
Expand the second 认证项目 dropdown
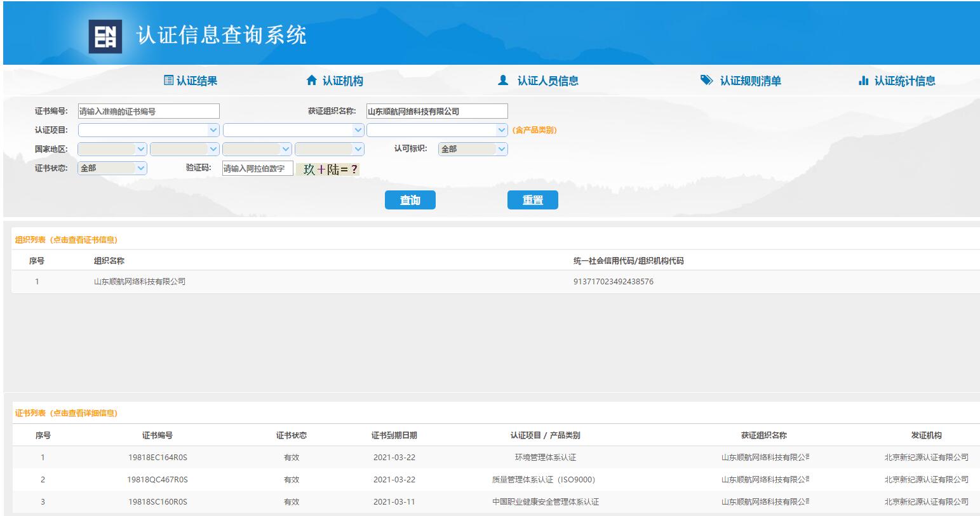tap(293, 130)
